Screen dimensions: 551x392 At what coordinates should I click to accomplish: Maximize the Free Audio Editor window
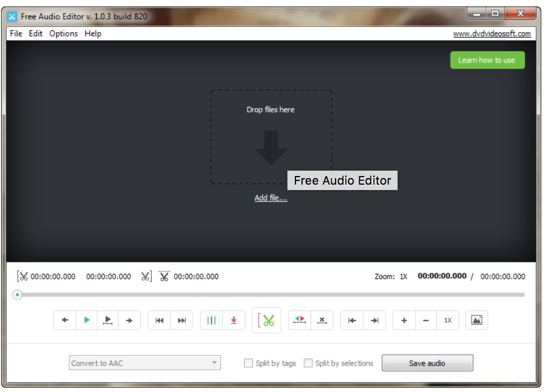(x=495, y=13)
